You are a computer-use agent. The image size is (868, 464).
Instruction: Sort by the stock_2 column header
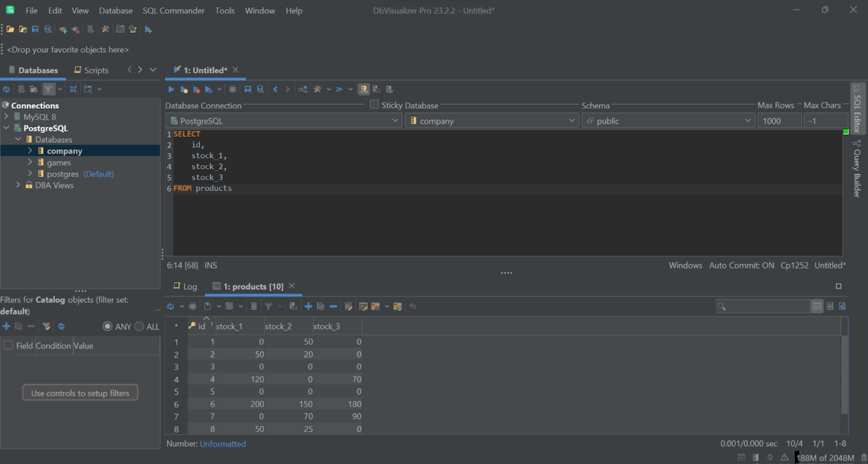288,326
